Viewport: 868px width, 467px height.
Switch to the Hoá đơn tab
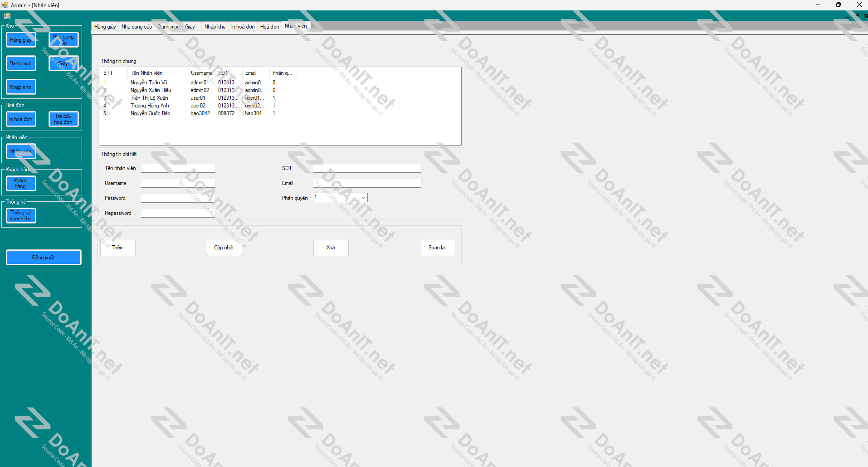click(269, 27)
